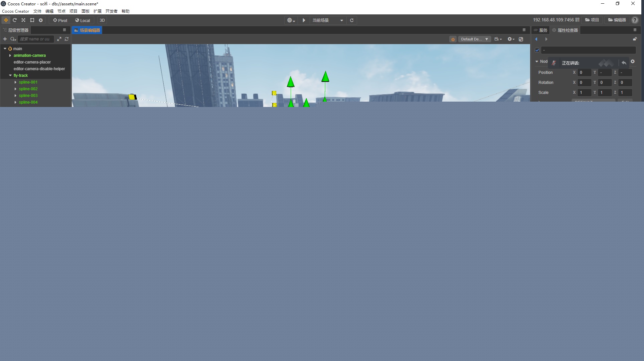Select the rotate transform tool
The image size is (644, 361).
click(15, 20)
